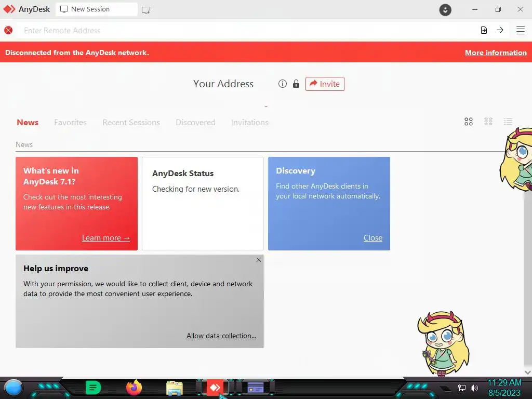Open the Invitations tab
Viewport: 532px width, 399px height.
[x=250, y=123]
